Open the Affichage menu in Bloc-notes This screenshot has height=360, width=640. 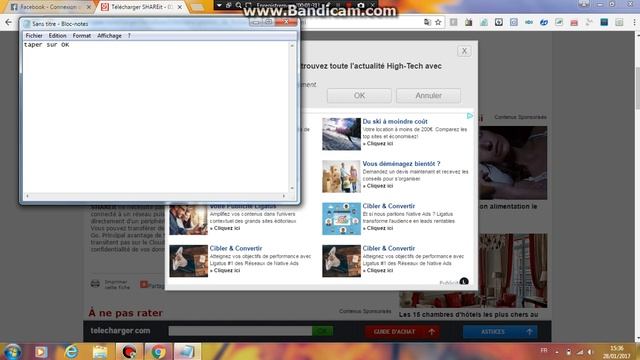click(x=109, y=36)
